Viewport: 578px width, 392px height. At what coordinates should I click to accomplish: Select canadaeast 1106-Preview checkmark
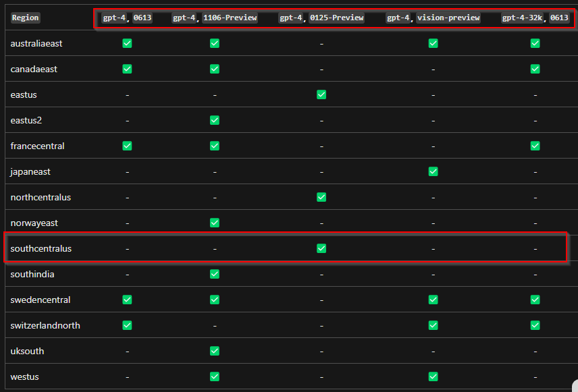tap(215, 69)
